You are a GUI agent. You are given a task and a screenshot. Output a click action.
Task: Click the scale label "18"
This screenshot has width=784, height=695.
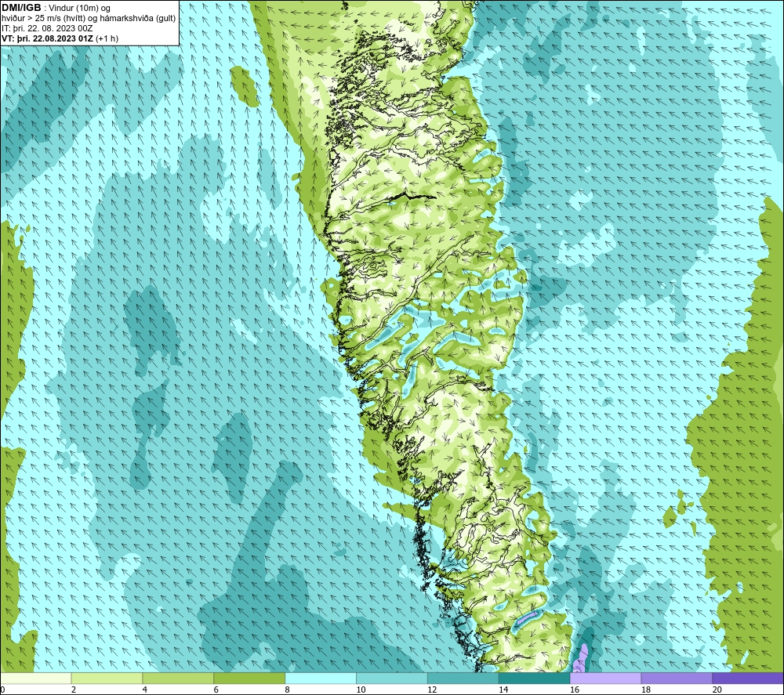point(645,690)
